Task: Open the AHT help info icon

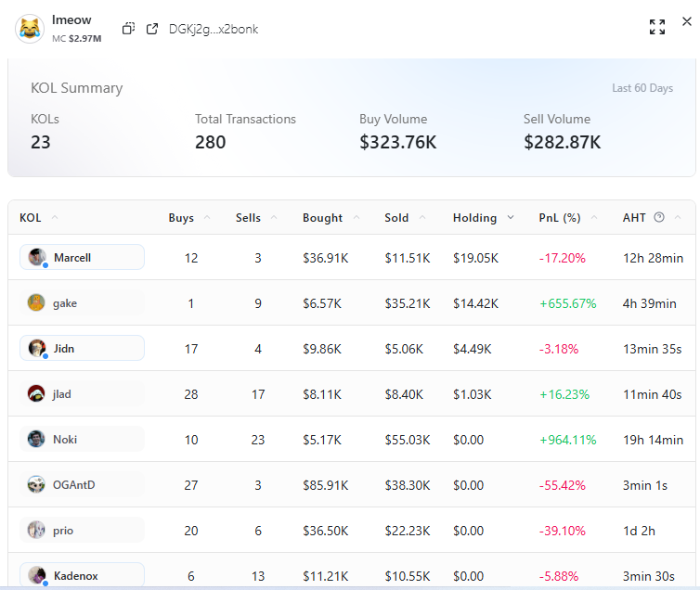Action: point(659,217)
